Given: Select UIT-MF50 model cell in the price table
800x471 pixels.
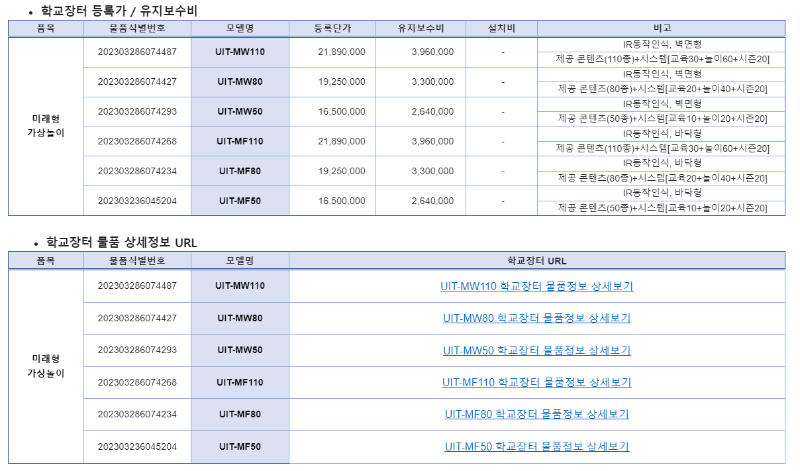Looking at the screenshot, I should point(240,201).
